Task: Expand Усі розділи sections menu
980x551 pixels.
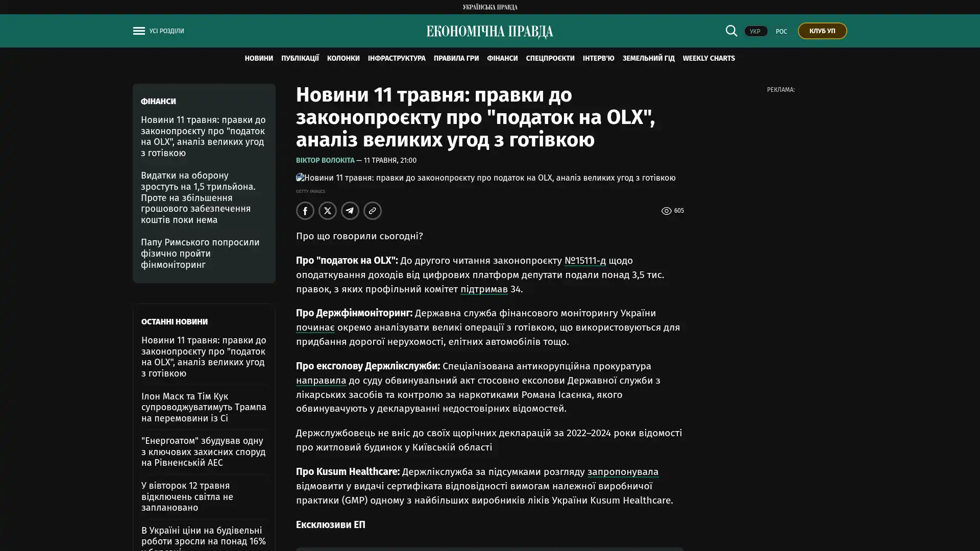Action: 166,31
